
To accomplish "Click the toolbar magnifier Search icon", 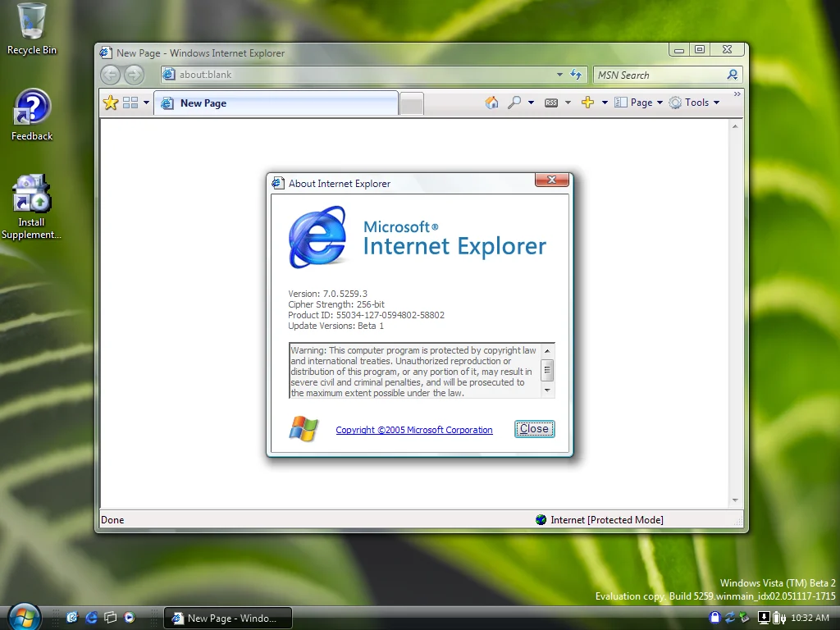I will click(514, 103).
